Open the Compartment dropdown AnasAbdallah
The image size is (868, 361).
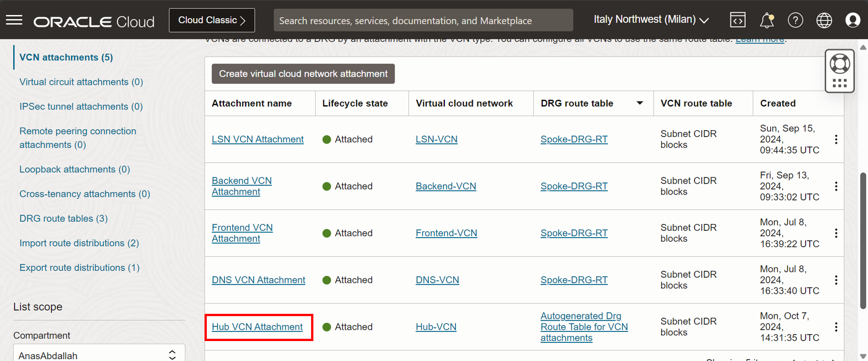pos(99,354)
